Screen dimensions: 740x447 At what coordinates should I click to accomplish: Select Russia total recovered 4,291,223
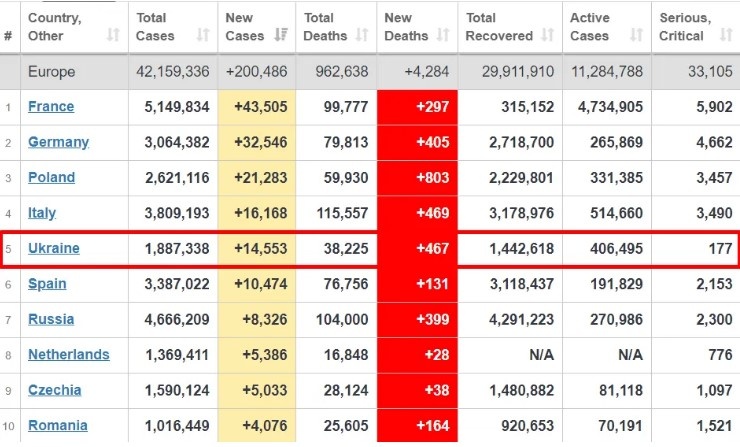pyautogui.click(x=521, y=319)
